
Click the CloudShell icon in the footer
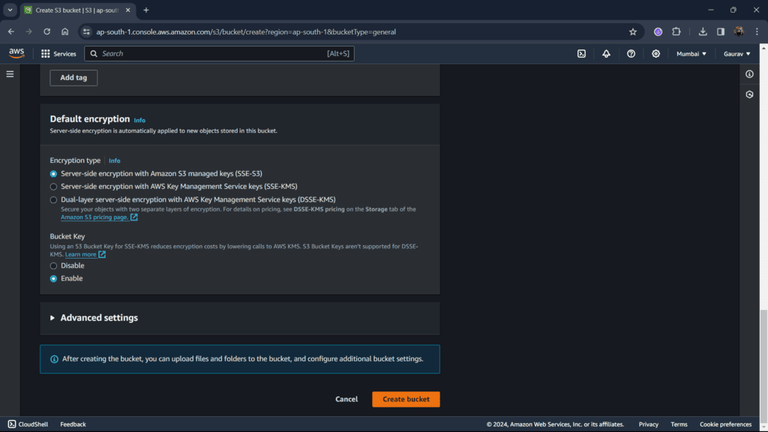pos(12,424)
